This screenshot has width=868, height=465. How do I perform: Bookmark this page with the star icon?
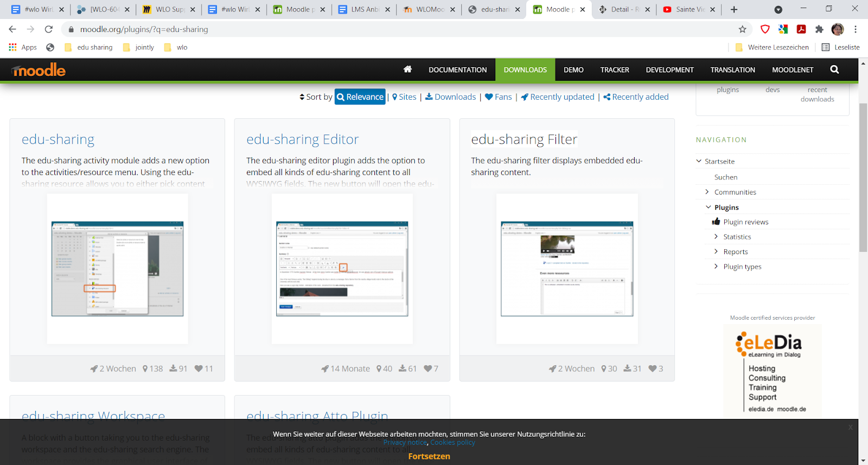(742, 29)
